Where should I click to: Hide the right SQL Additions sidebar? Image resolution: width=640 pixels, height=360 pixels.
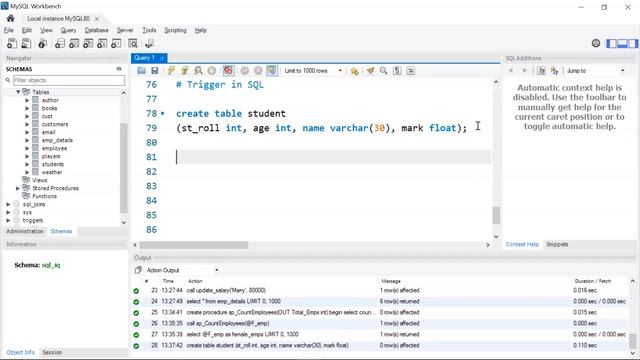click(x=633, y=43)
